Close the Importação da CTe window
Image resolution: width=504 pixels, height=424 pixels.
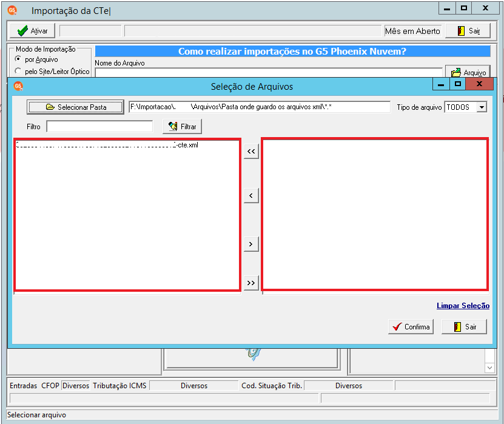pyautogui.click(x=485, y=8)
